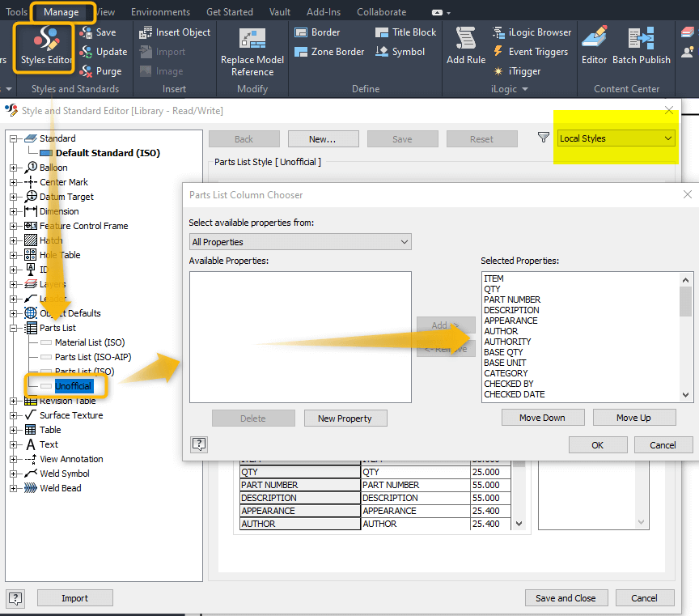This screenshot has width=699, height=616.
Task: Select Feature Control Frame category
Action: pos(84,226)
